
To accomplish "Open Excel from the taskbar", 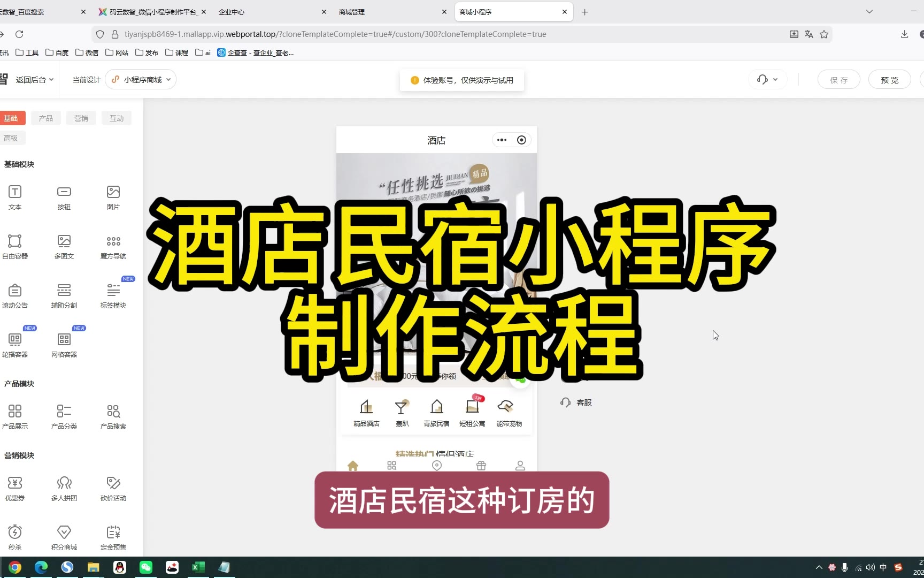I will (198, 567).
